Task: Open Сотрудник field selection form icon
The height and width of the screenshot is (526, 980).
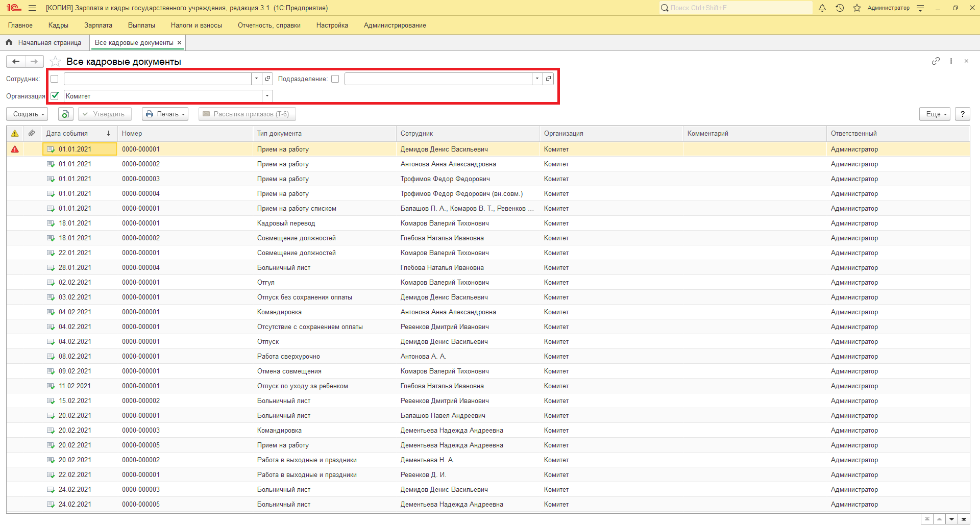Action: coord(267,79)
